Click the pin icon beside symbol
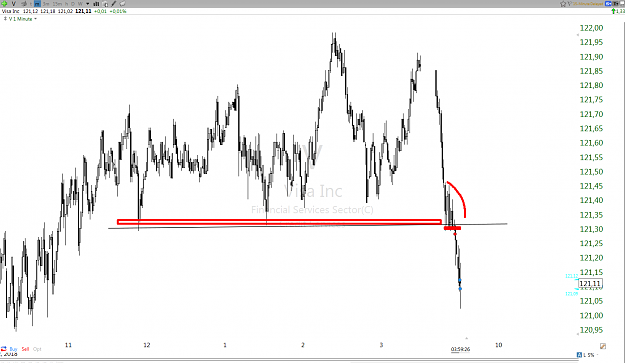This screenshot has height=363, width=625. pos(24,4)
